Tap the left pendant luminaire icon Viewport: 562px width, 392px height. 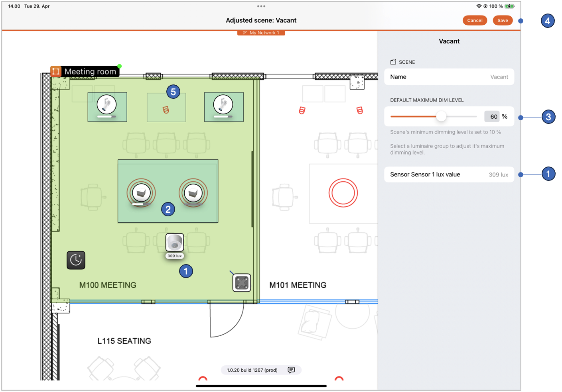tap(141, 193)
